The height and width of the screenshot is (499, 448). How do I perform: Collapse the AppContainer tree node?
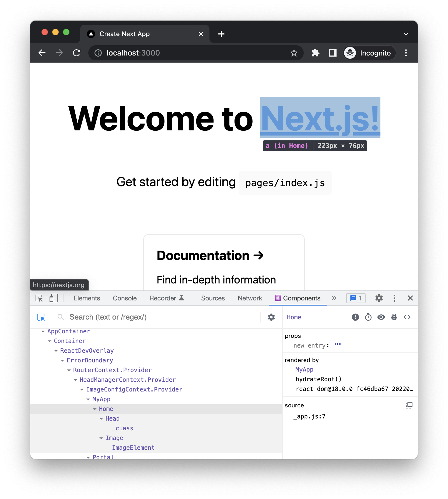click(43, 331)
